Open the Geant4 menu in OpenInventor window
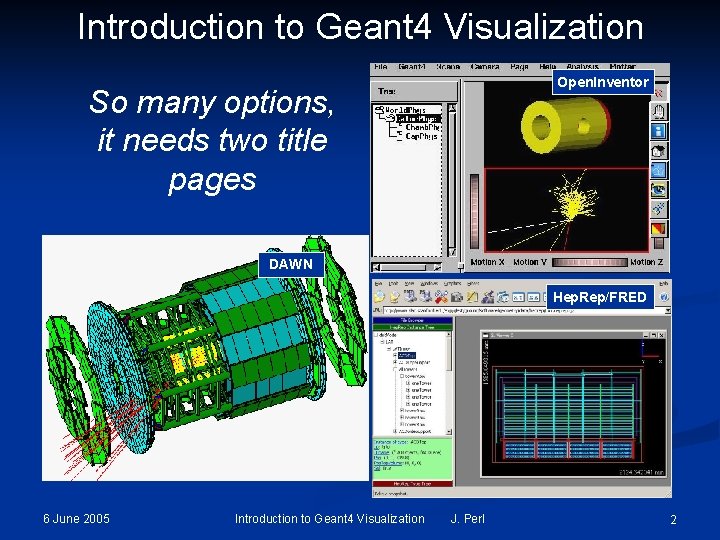 [412, 67]
